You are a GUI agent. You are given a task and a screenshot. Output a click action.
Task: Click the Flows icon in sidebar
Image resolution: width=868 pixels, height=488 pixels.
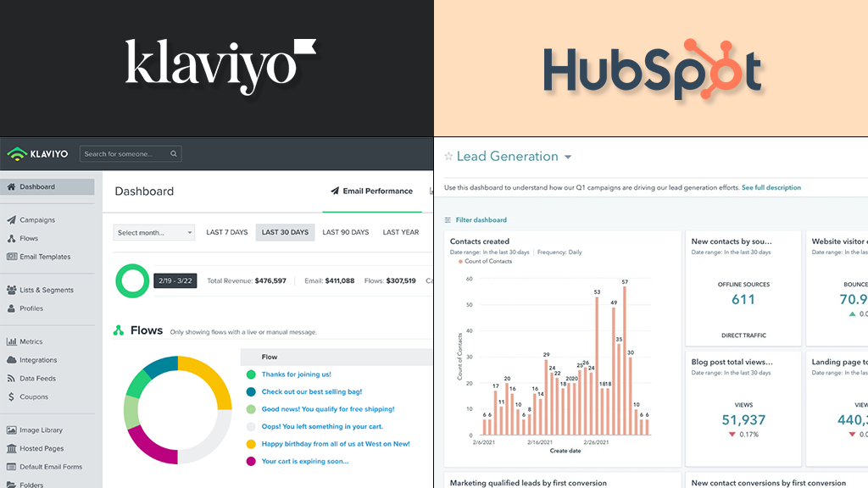point(11,239)
